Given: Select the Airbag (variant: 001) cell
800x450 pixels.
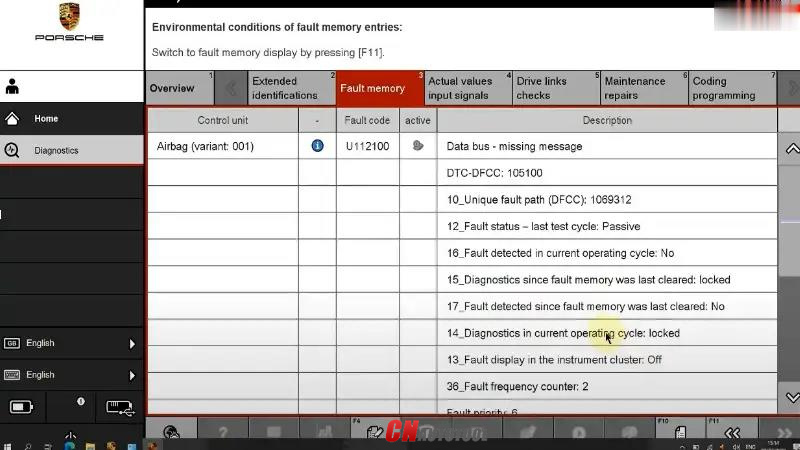Looking at the screenshot, I should pyautogui.click(x=223, y=146).
